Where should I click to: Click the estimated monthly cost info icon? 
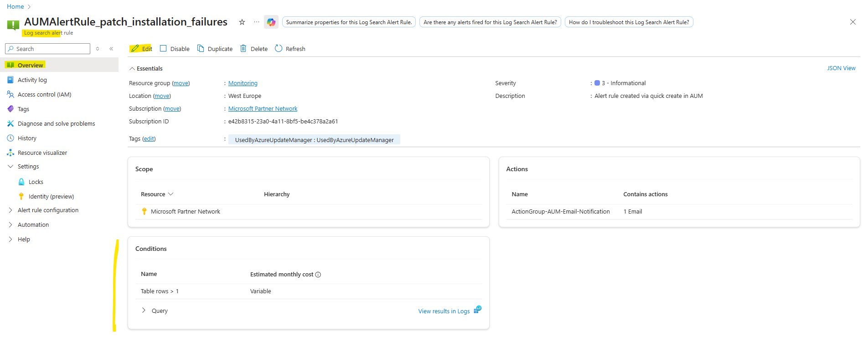[x=318, y=275]
